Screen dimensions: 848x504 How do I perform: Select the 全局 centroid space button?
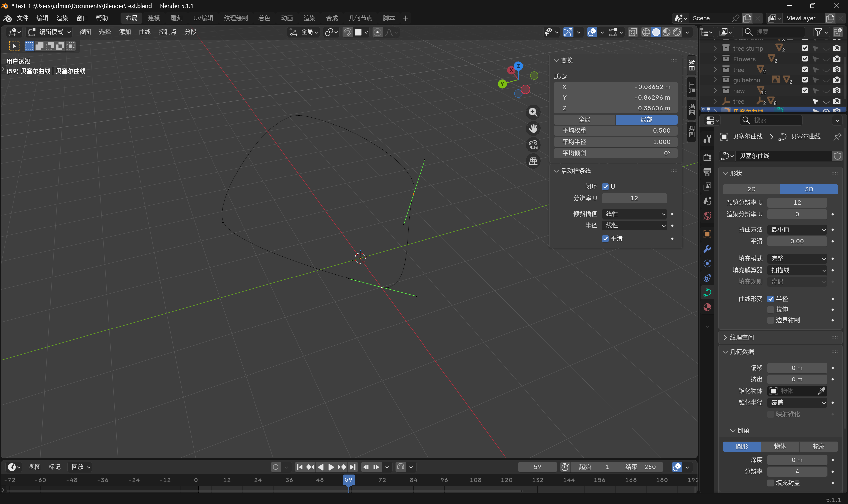pos(584,120)
